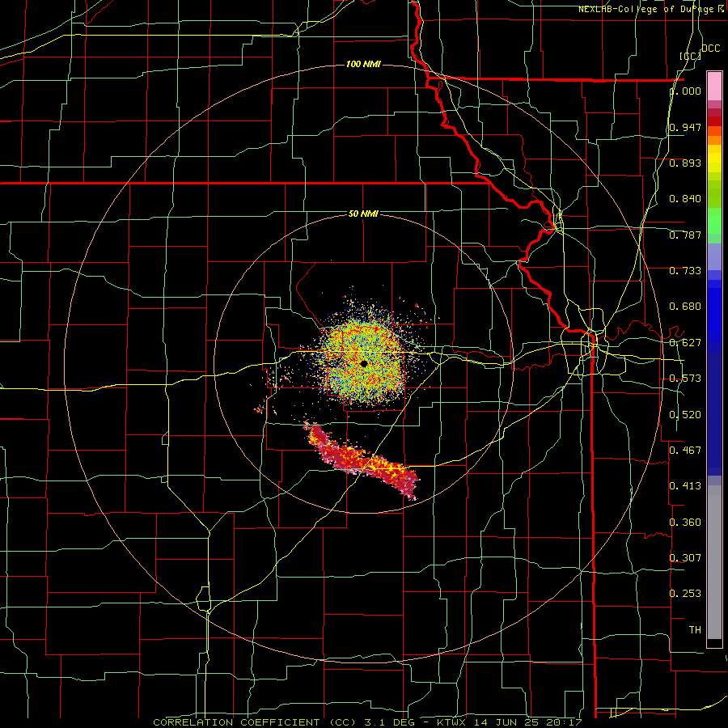Click the 0.947 legend value
The height and width of the screenshot is (728, 728).
click(685, 127)
